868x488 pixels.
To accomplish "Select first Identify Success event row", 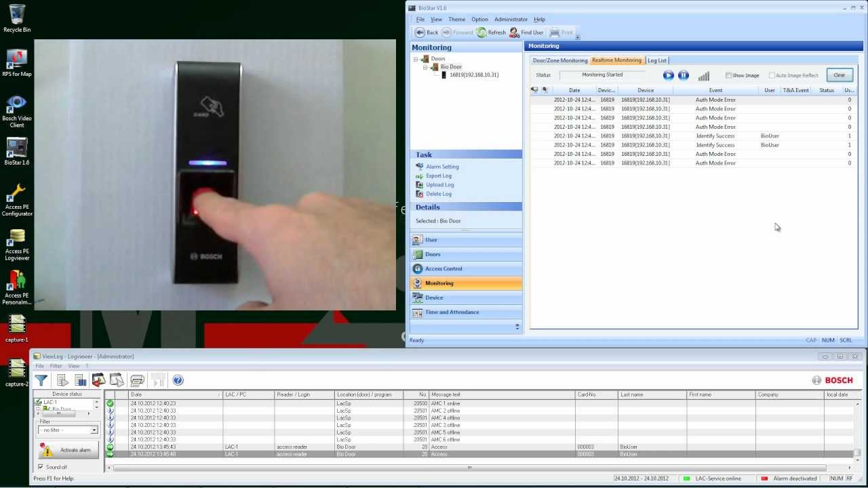I will point(693,136).
